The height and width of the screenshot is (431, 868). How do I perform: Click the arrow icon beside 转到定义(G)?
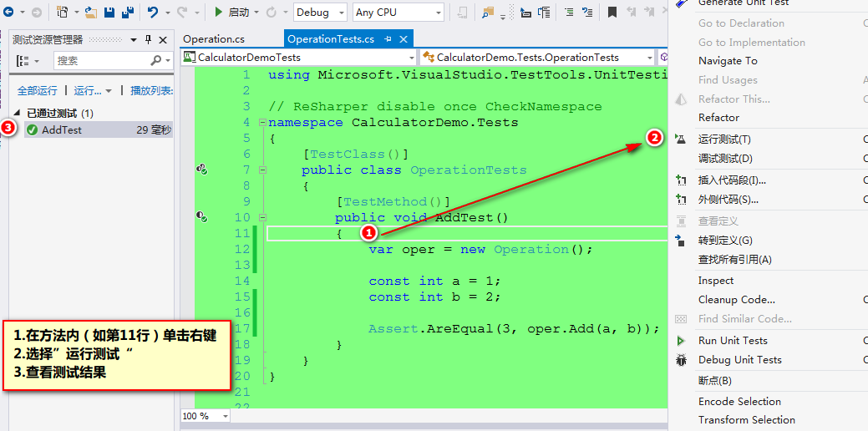681,240
